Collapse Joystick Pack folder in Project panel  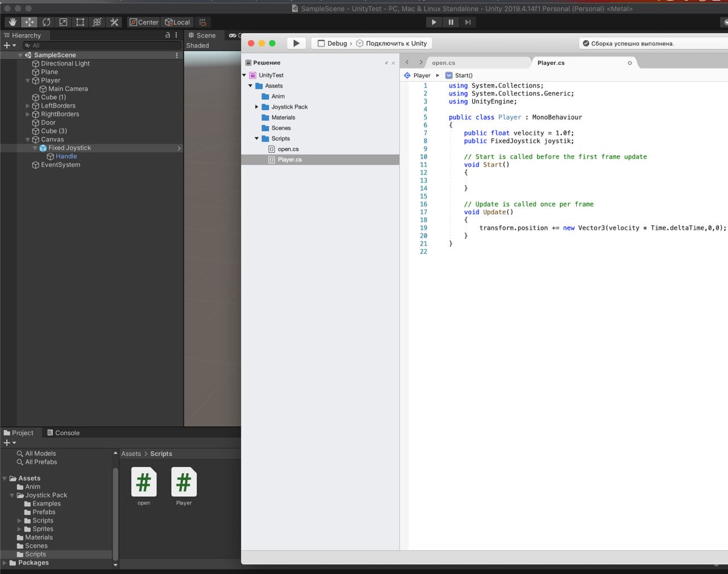(x=13, y=496)
